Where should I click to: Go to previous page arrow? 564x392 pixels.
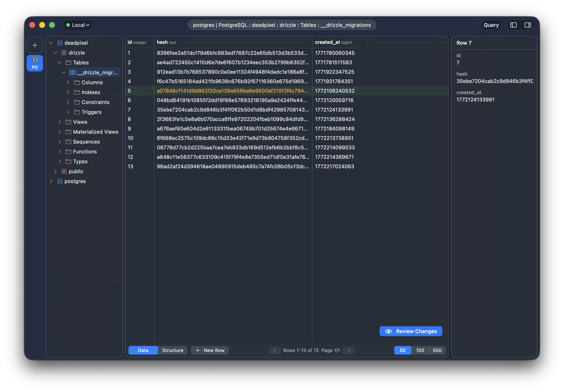274,350
